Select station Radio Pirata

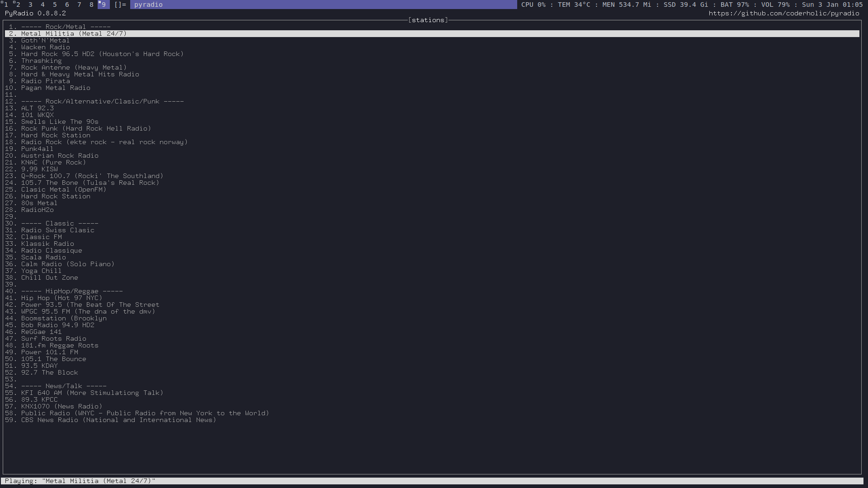[x=45, y=81]
